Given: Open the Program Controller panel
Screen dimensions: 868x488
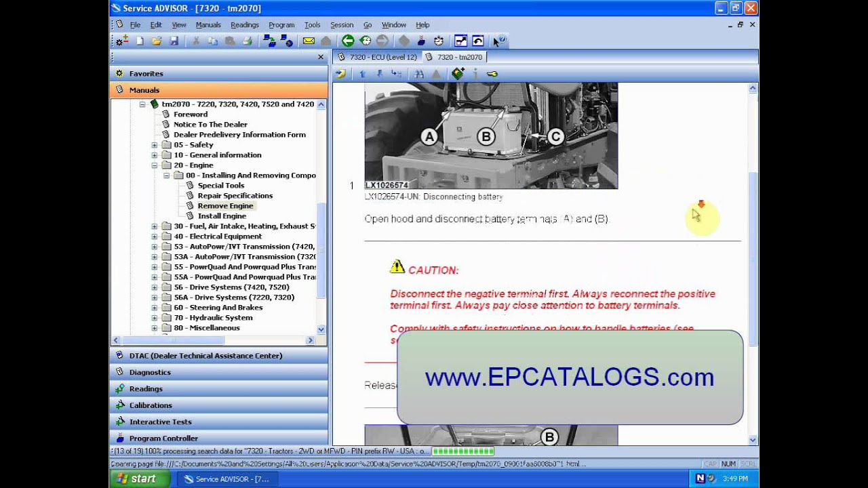Looking at the screenshot, I should click(218, 438).
